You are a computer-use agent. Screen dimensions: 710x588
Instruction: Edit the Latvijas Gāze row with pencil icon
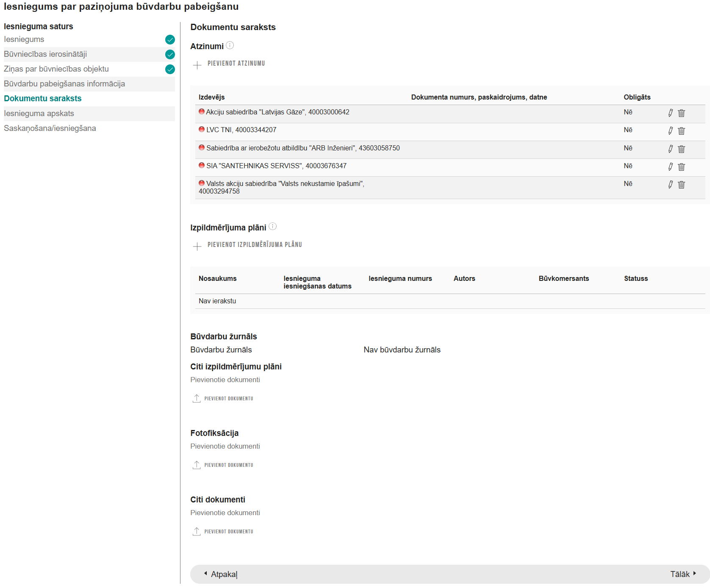pyautogui.click(x=671, y=113)
